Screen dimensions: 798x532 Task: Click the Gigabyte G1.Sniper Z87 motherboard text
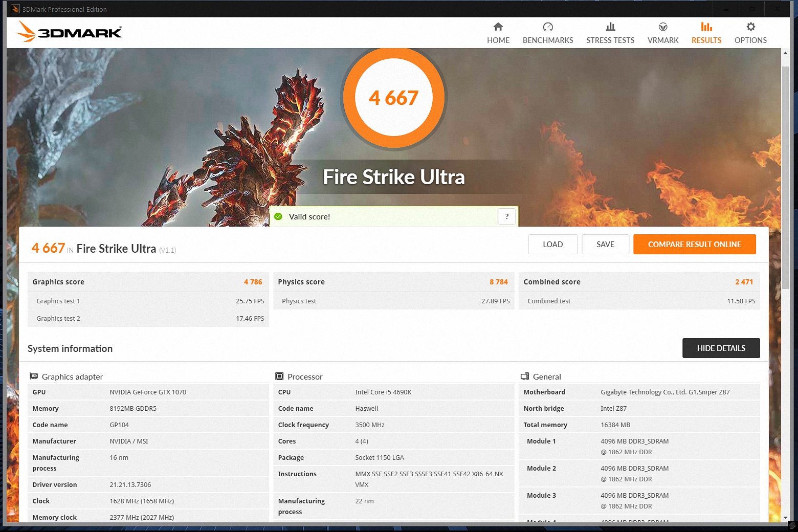(665, 392)
